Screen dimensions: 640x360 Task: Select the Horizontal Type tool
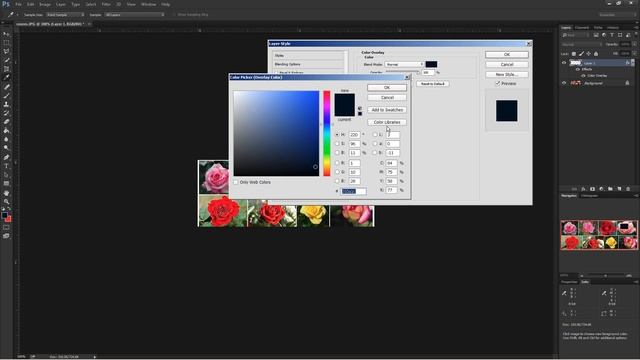(x=6, y=166)
